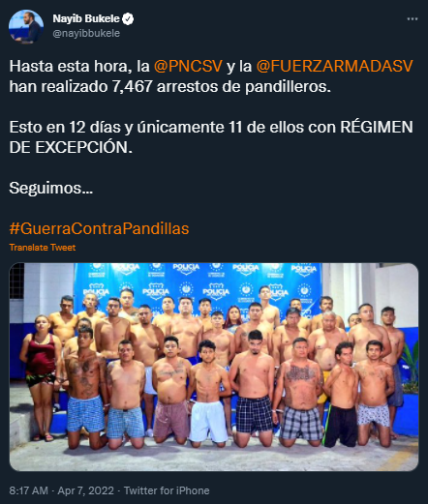This screenshot has height=504, width=428.
Task: Click the 'arrestos de pandilleros' text
Action: coord(244,86)
